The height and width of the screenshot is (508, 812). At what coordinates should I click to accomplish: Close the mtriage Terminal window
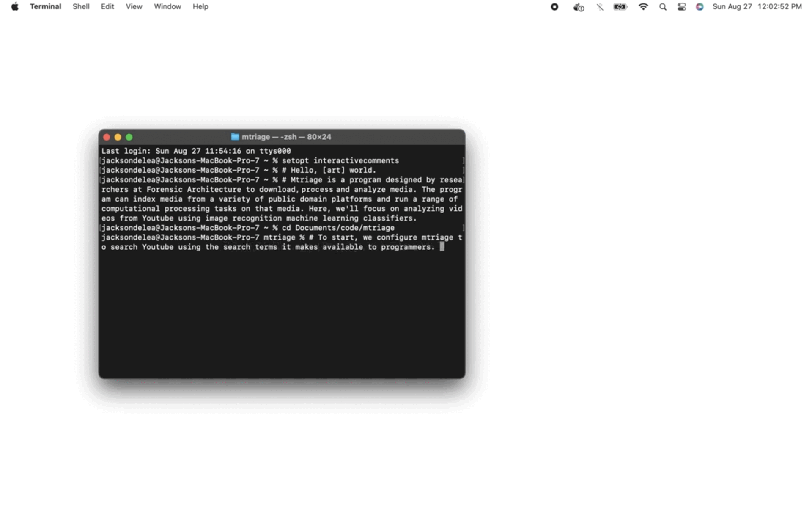[107, 137]
